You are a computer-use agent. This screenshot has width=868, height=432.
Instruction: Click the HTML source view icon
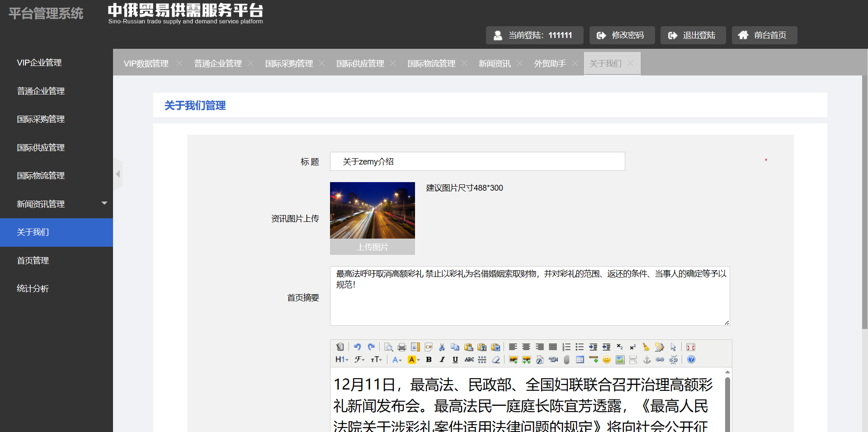[340, 347]
